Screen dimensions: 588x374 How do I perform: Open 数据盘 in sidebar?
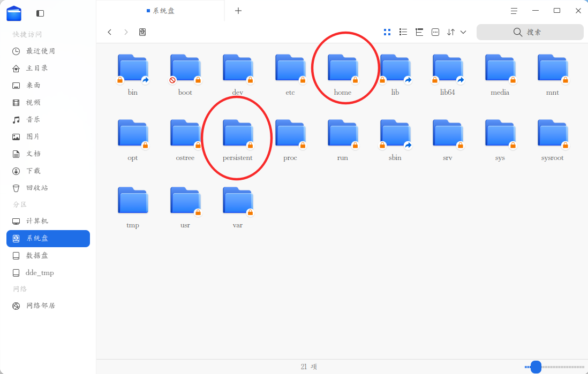[48, 256]
